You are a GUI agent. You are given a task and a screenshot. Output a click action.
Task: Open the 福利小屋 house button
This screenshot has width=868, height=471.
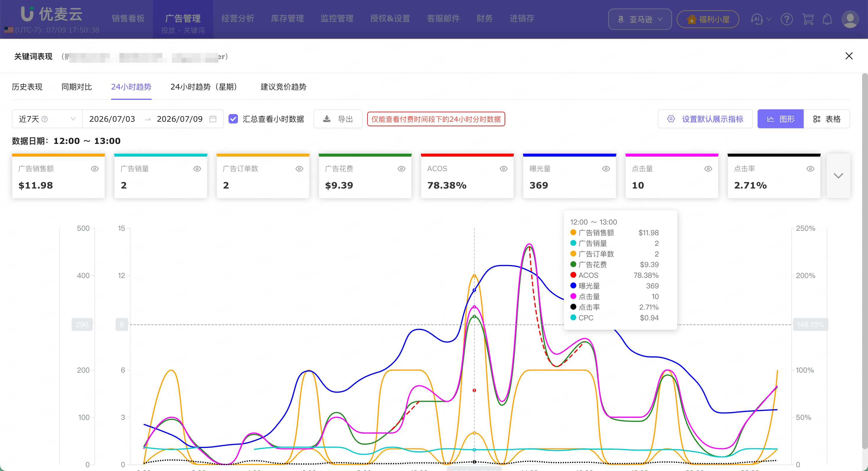coord(708,19)
